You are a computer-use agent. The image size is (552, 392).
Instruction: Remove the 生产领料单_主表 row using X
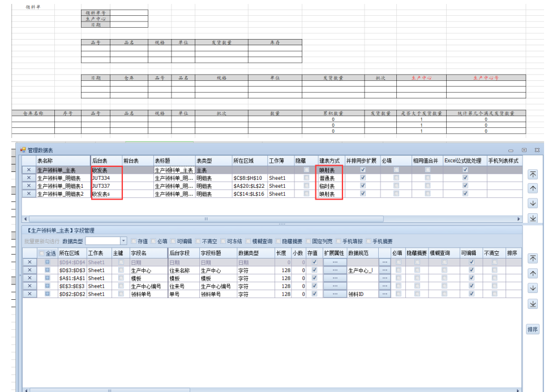click(x=28, y=170)
